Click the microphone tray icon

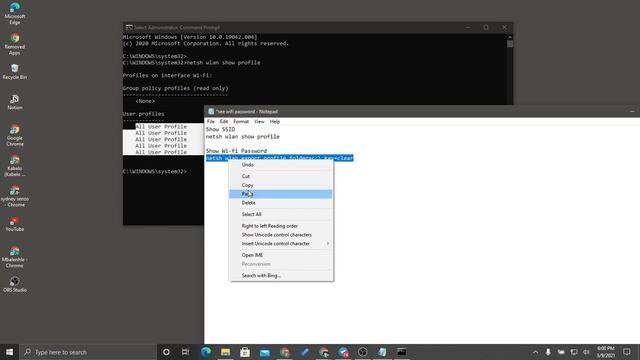(x=548, y=352)
